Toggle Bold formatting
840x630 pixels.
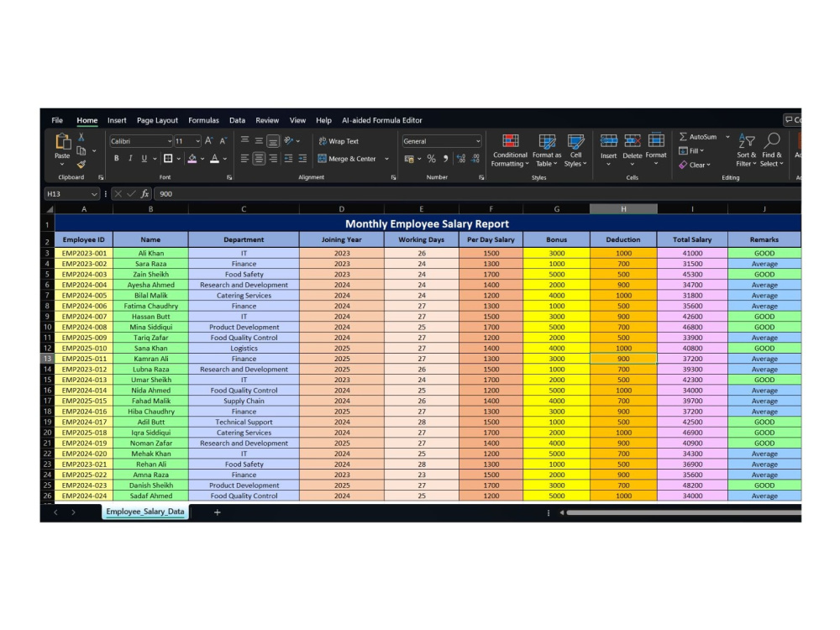pos(116,159)
